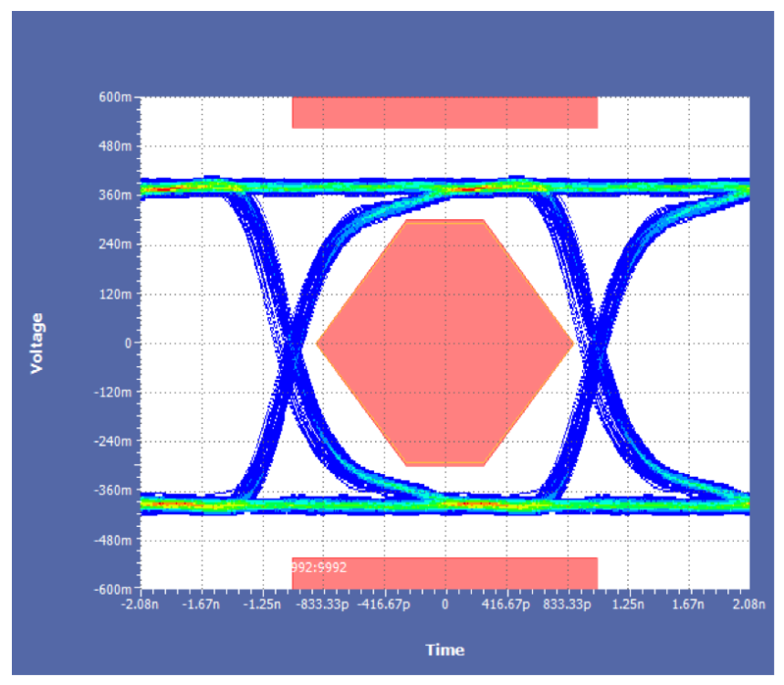Click the 1.25n time tick label
Image resolution: width=784 pixels, height=685 pixels.
[x=627, y=604]
